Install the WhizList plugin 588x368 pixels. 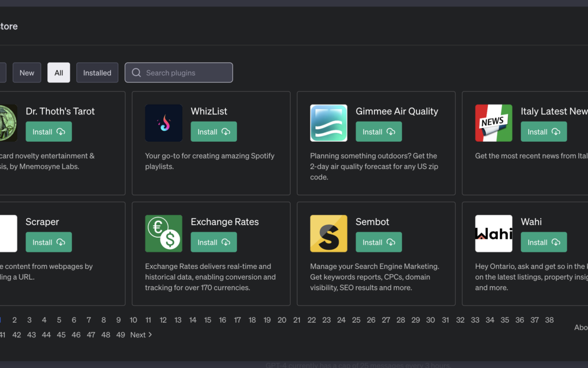point(214,132)
